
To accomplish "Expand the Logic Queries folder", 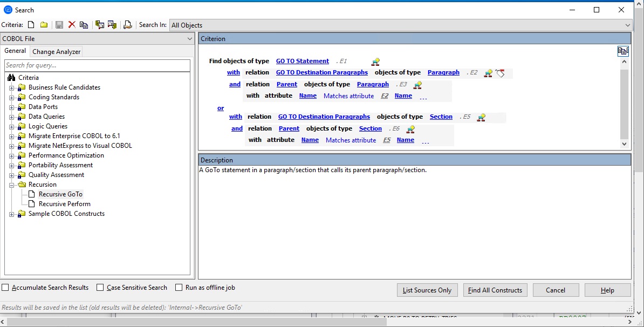I will pos(12,126).
